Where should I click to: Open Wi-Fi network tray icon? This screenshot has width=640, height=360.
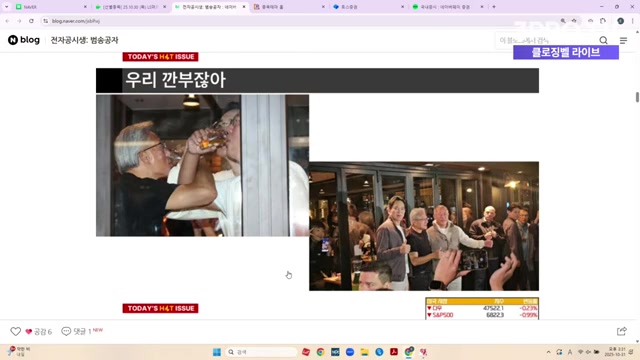(580, 352)
